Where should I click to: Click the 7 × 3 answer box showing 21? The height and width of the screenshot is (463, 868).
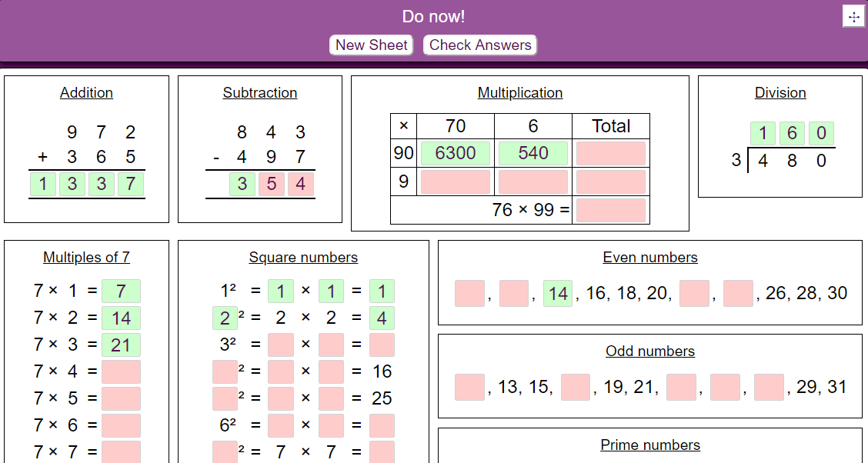point(122,345)
